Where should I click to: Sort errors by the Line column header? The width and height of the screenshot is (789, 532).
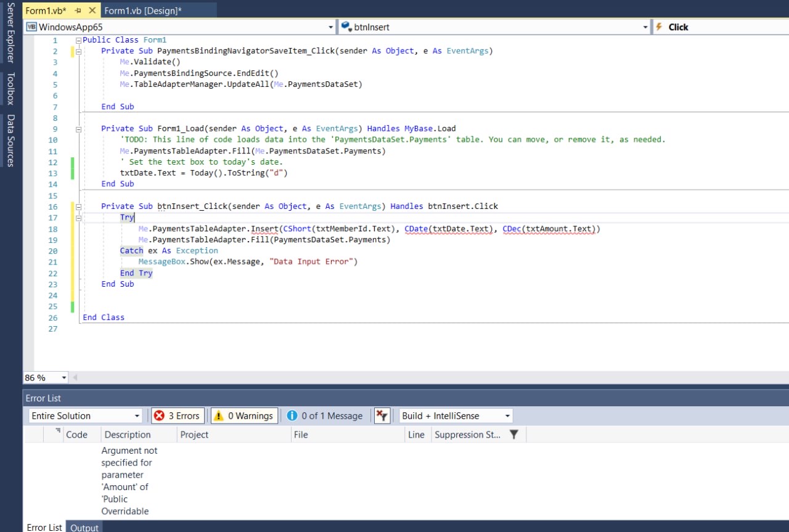(x=416, y=435)
